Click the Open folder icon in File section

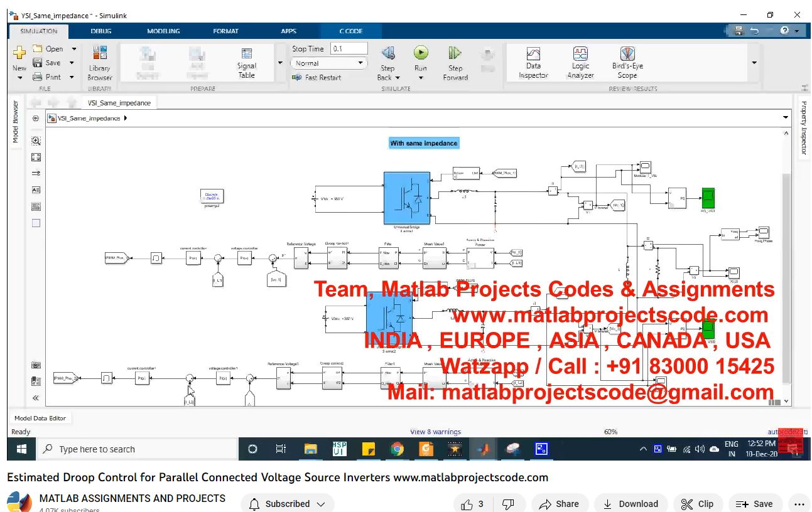[37, 49]
